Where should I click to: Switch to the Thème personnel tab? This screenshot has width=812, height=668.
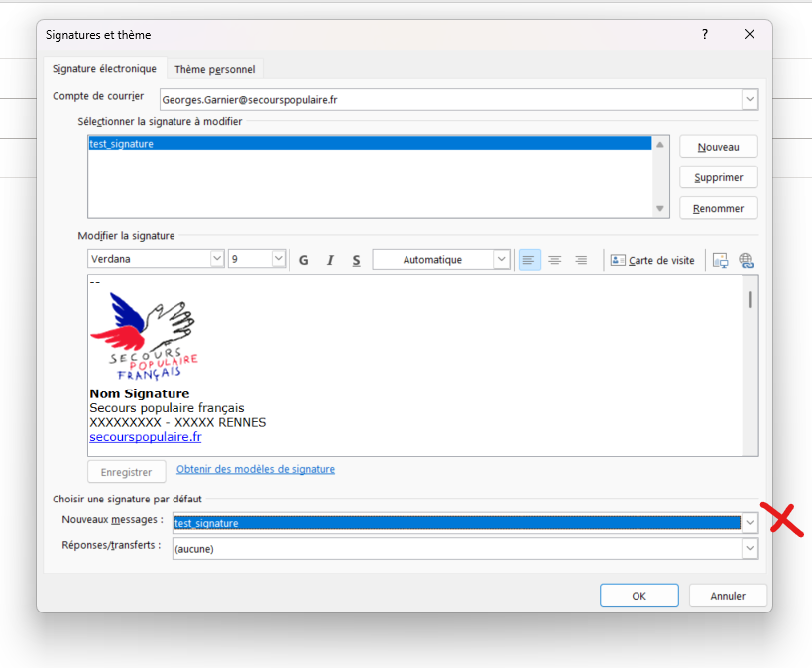coord(214,69)
